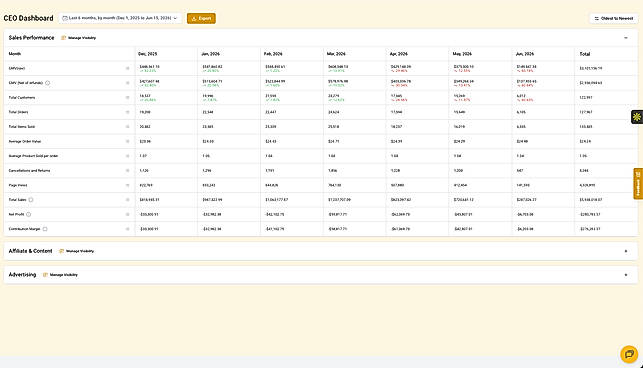
Task: Click the Jun, 2026 column header
Action: pos(525,54)
